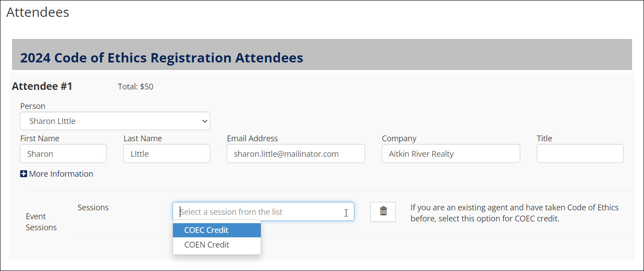Click the Event Sessions label
Viewport: 644px width, 271px height.
tap(41, 222)
